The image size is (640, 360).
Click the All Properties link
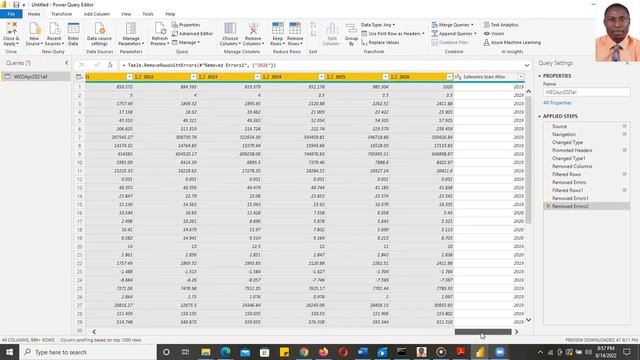[557, 103]
